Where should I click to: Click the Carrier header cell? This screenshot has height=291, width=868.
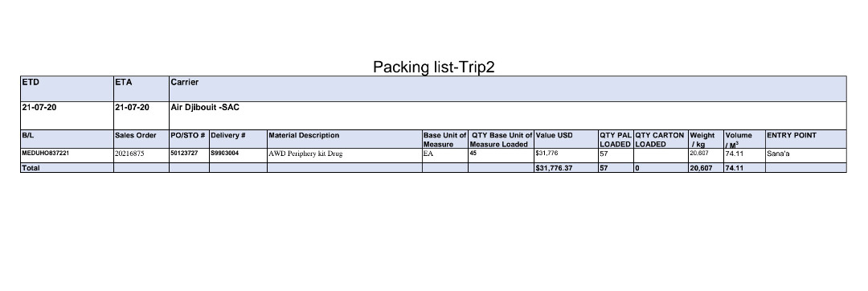tap(508, 88)
